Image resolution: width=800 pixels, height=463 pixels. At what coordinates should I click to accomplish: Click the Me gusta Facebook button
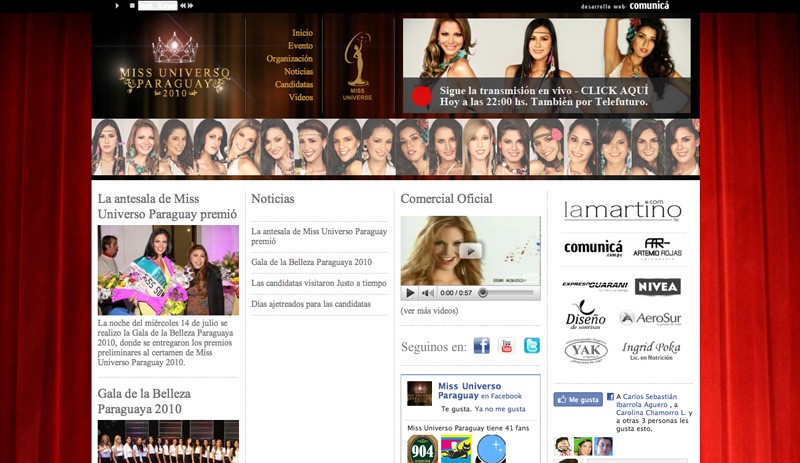click(578, 399)
